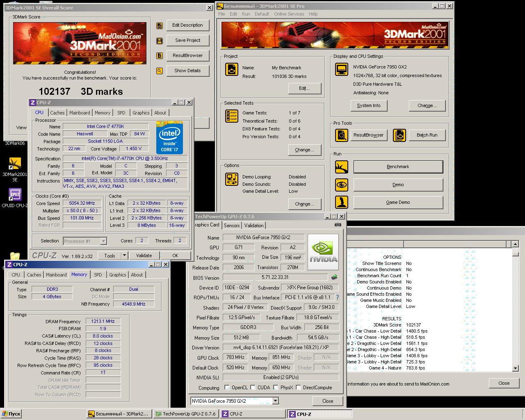Toggle CUDA checkbox in GPU-Z

point(253,388)
